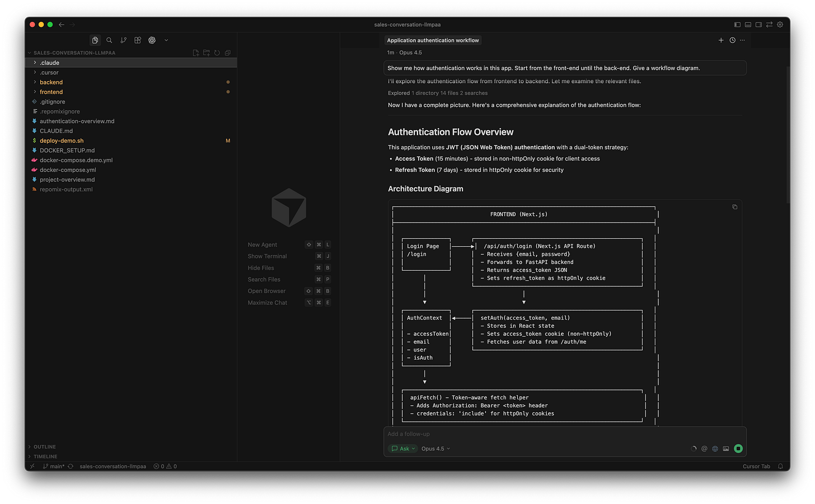Image resolution: width=815 pixels, height=504 pixels.
Task: Open the Source Control view
Action: (x=124, y=40)
